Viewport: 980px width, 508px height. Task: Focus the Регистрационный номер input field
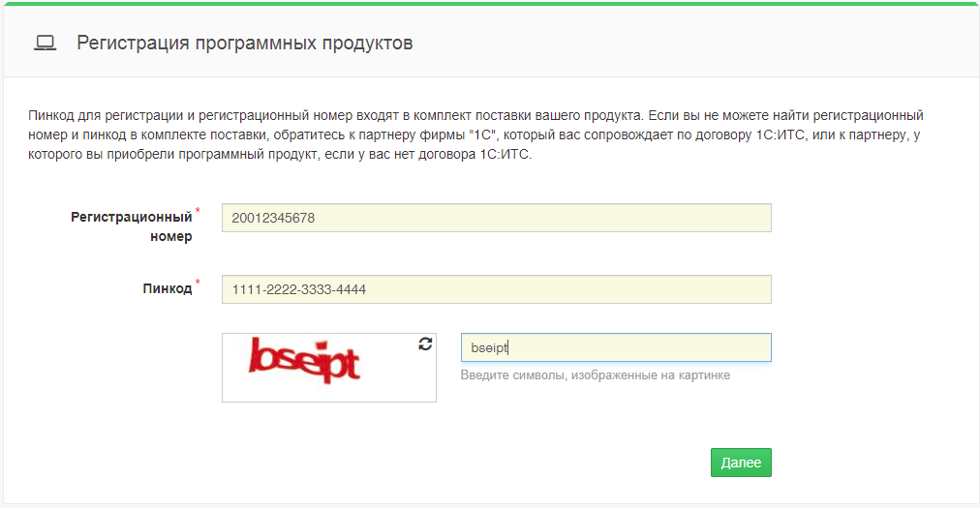tap(496, 218)
